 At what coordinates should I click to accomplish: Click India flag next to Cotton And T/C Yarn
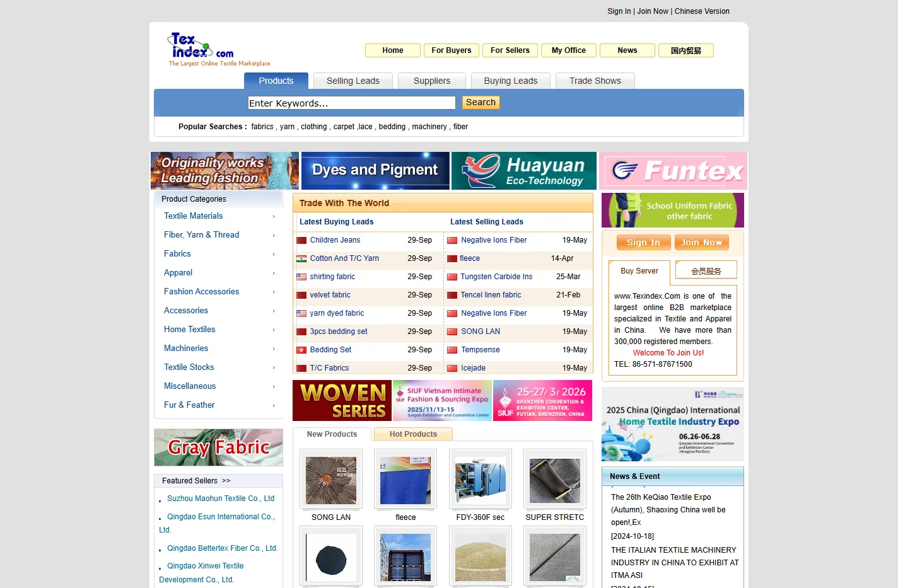click(x=301, y=259)
